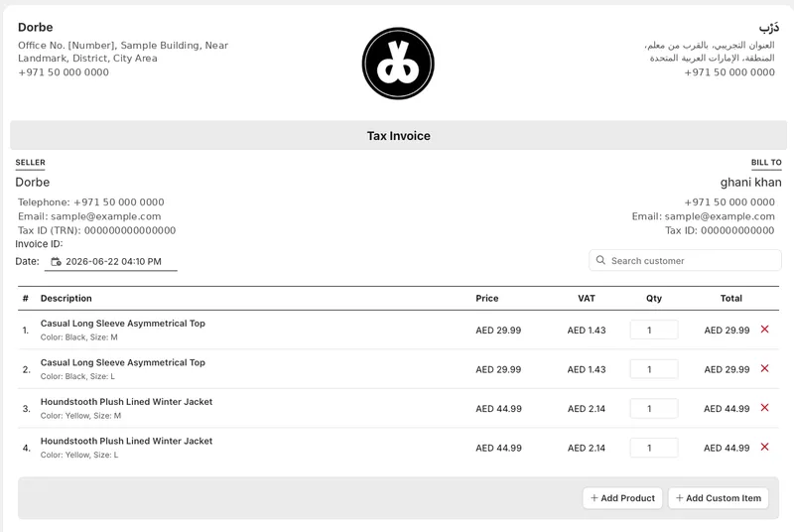Click row 1 Casual Long Sleeve Asymmetrical Top

tap(123, 323)
